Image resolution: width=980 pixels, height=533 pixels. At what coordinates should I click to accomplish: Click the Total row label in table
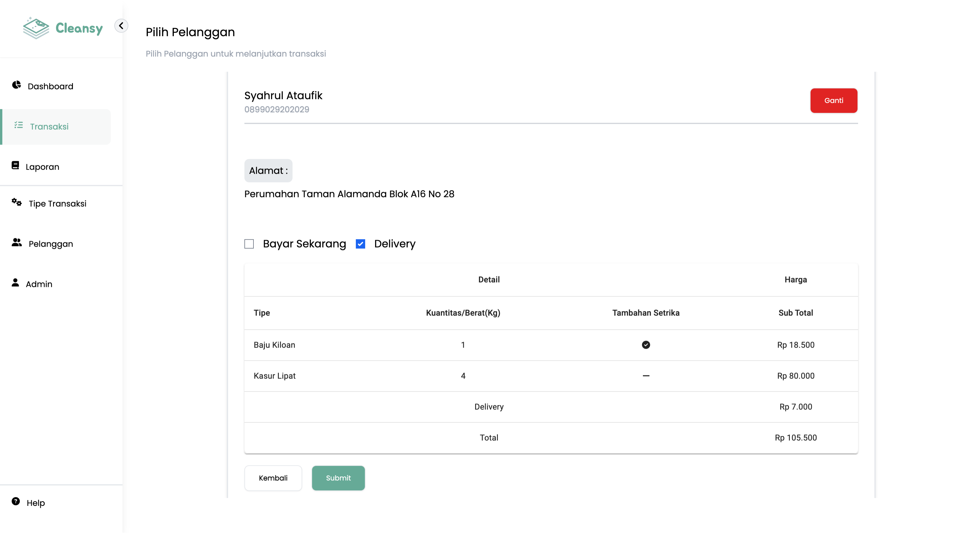click(489, 438)
